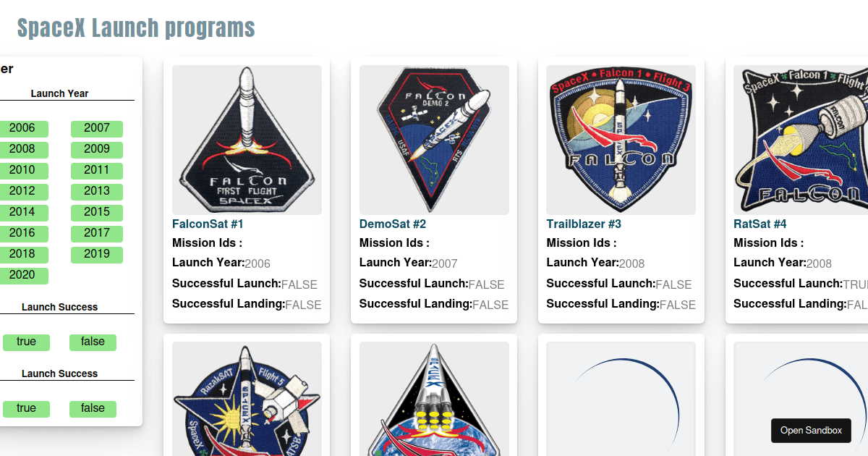
Task: Set first Launch Success filter to false
Action: (x=93, y=342)
